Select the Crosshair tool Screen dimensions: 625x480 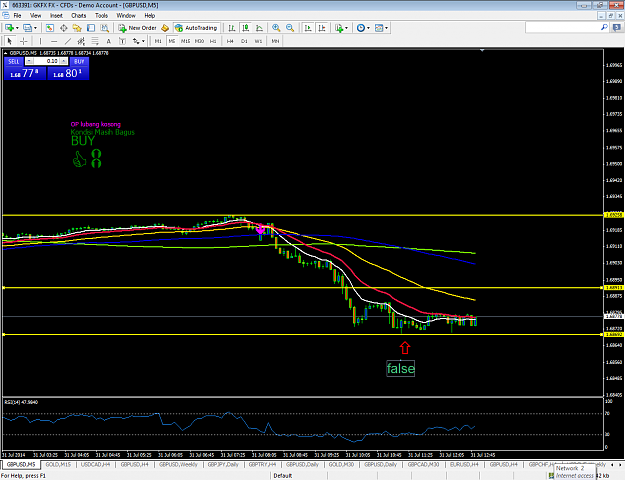tap(24, 41)
